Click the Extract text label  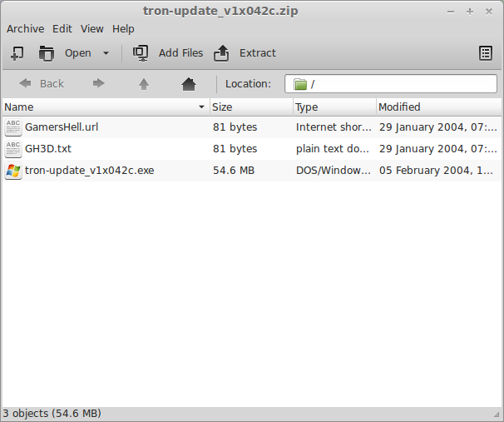258,53
